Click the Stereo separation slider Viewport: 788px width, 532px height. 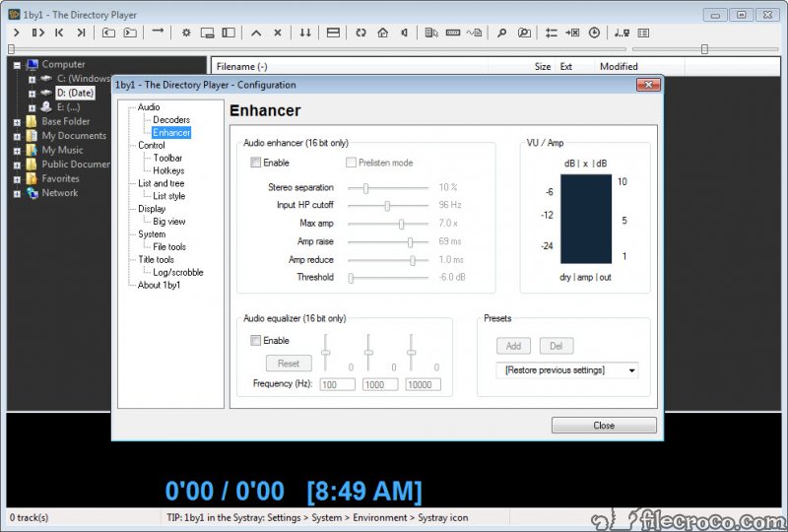388,188
